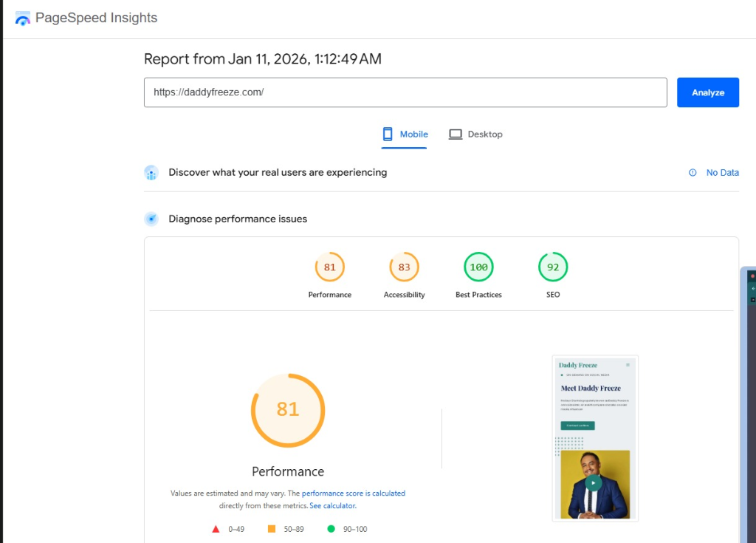Click the orange square 50–89 legend icon
Screen dimensions: 756x543
click(x=272, y=529)
